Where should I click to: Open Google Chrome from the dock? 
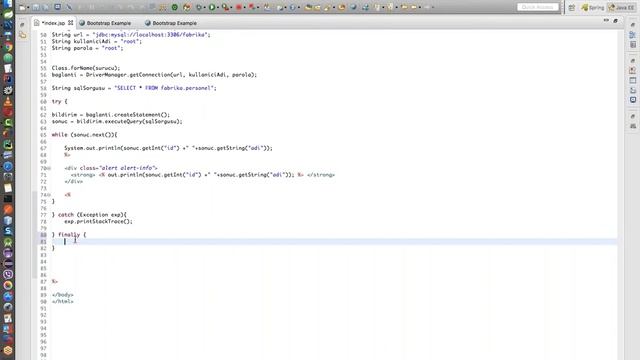coord(8,47)
